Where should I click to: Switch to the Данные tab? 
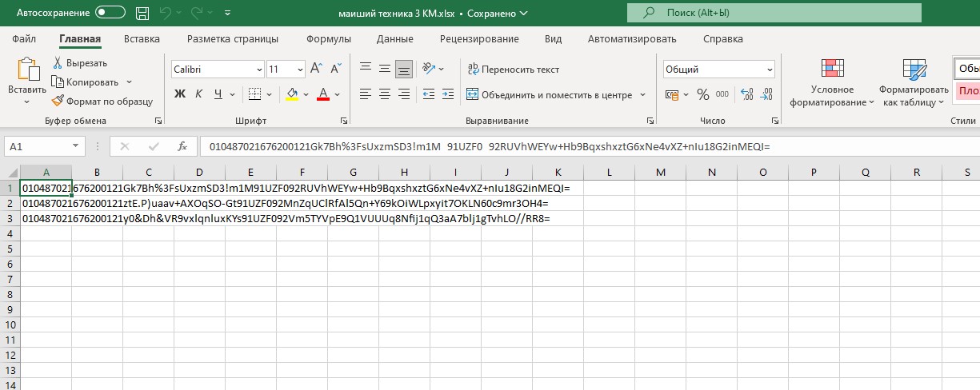394,38
